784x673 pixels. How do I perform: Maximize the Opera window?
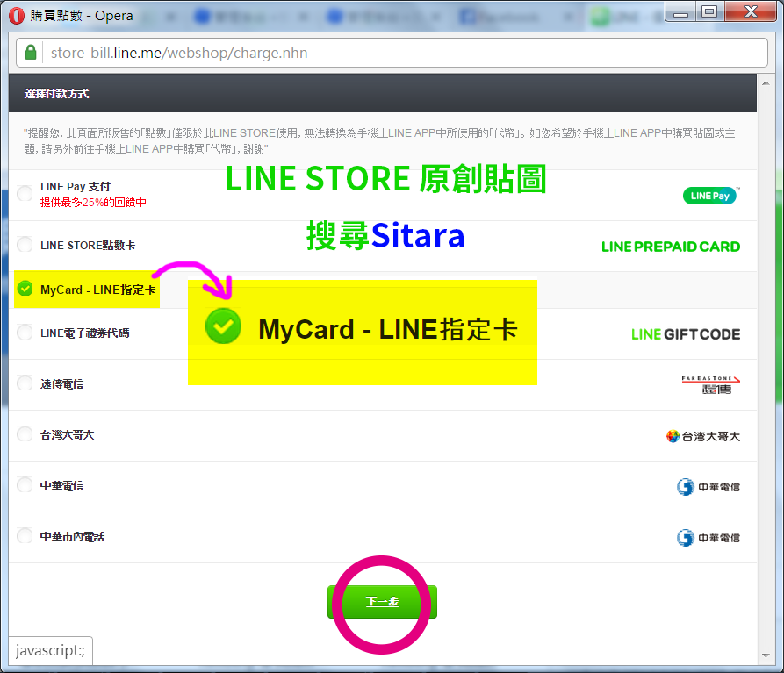(x=709, y=12)
